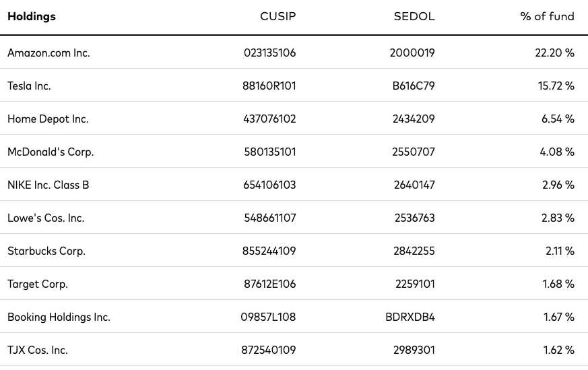Click the 22.20 % fund weight
588x370 pixels.
point(554,53)
